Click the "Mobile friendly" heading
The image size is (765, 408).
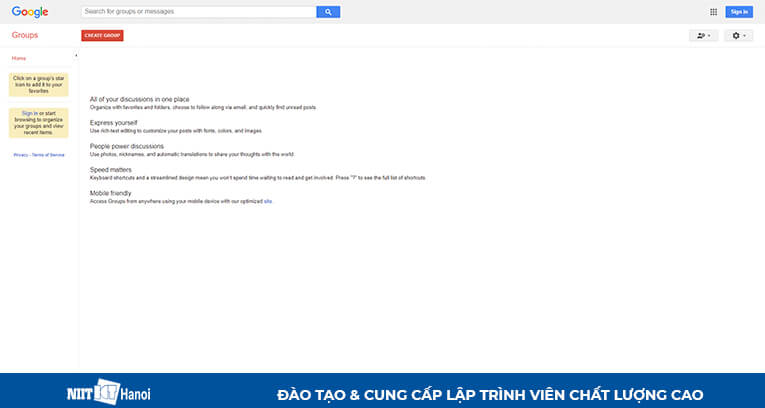(x=111, y=193)
